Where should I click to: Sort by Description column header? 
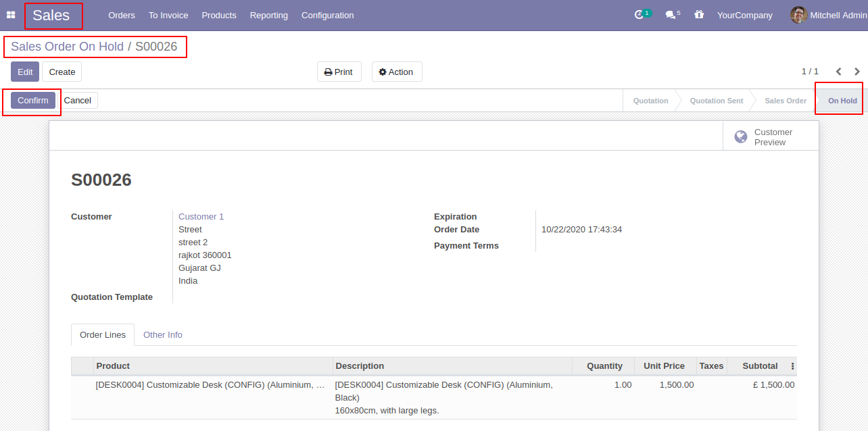[452, 366]
